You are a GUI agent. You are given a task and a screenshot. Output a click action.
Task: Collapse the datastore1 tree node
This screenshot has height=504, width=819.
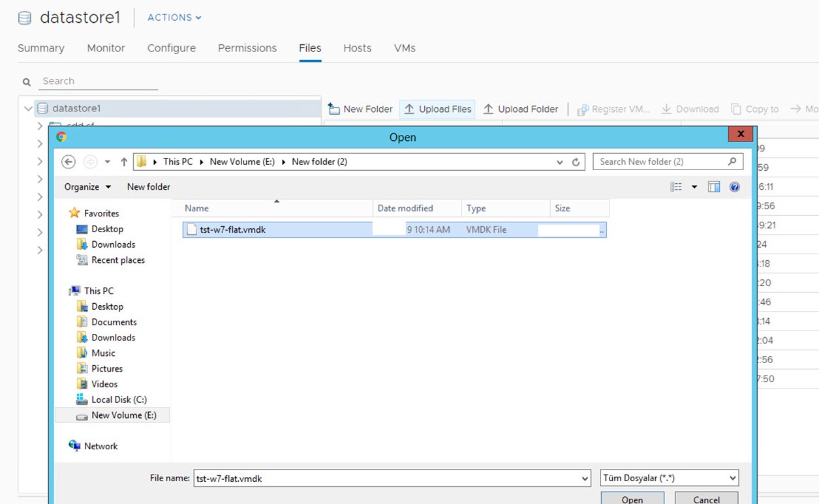(x=28, y=109)
